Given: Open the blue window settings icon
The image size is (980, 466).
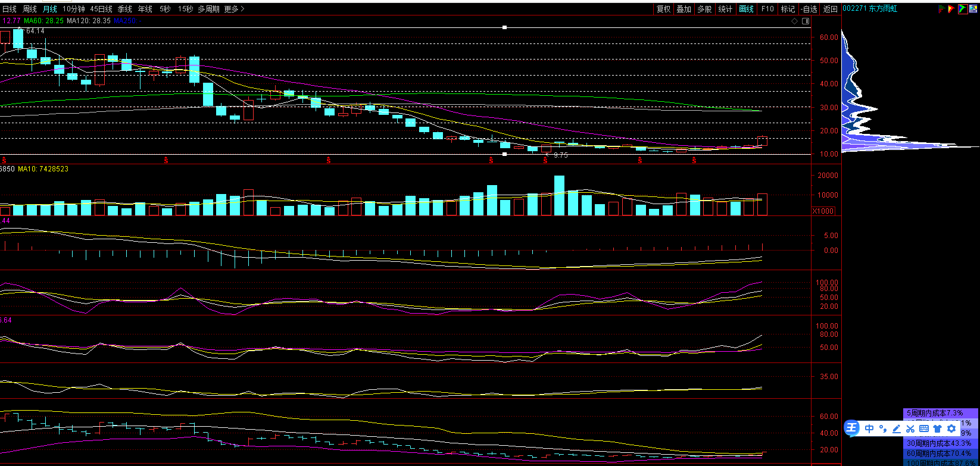Looking at the screenshot, I should pyautogui.click(x=973, y=9).
